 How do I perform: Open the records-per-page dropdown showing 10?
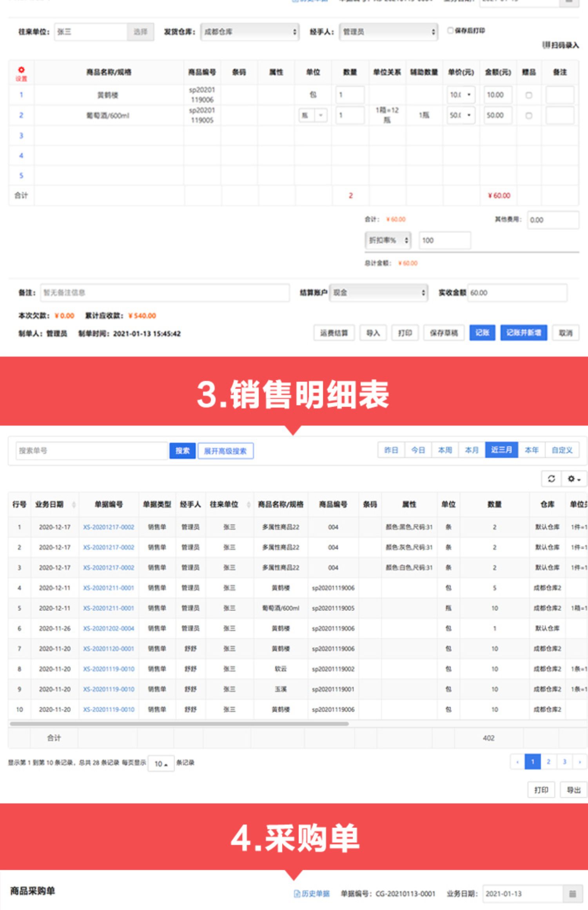[x=161, y=763]
